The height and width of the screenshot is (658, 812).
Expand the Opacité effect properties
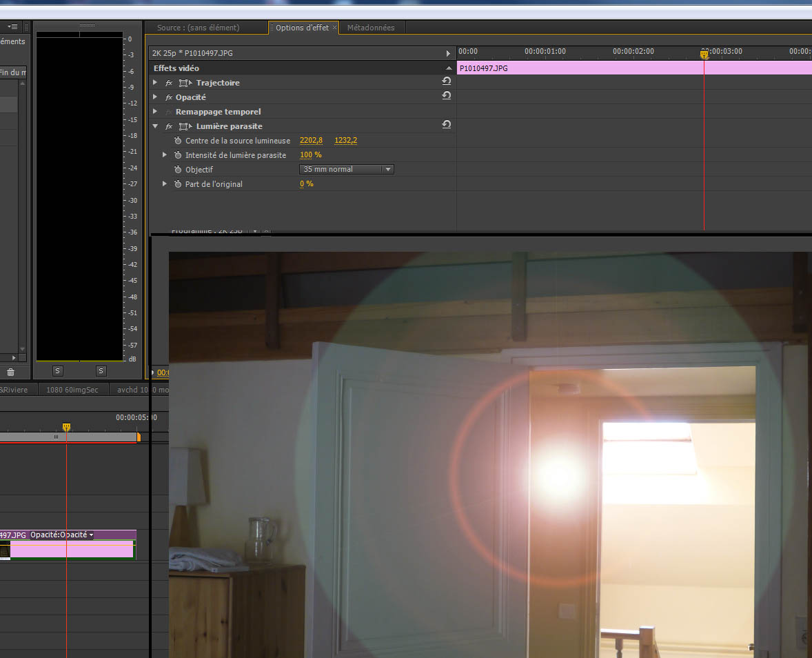[x=155, y=97]
